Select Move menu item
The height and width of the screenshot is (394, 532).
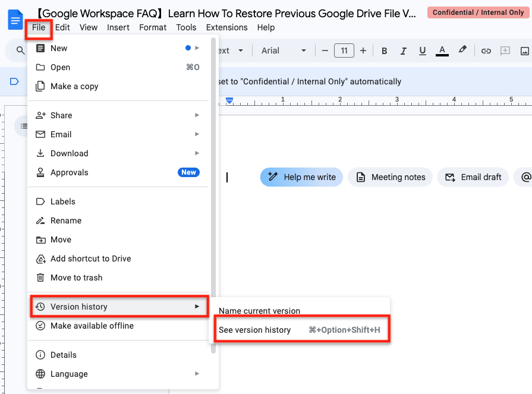[118, 239]
